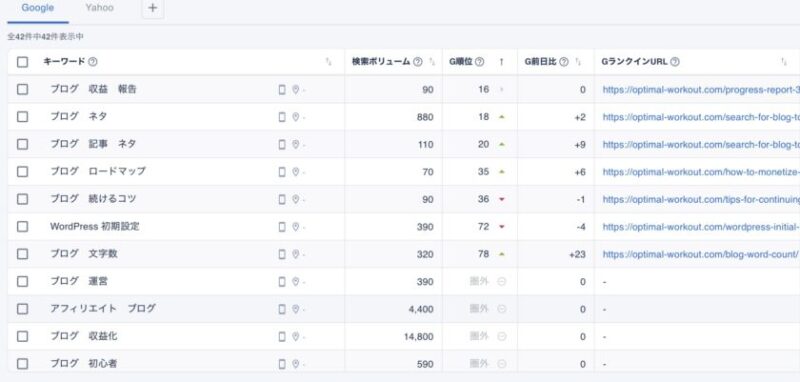Screen dimensions: 800x382
Task: Click the 全42件中42件表示中 count text
Action: [x=45, y=37]
